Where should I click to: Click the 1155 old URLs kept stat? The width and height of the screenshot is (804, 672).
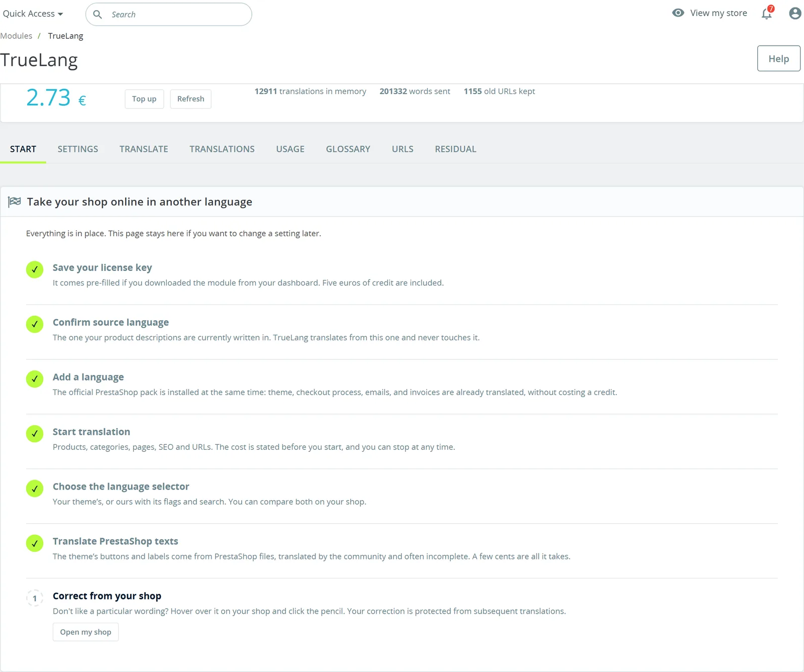(x=499, y=91)
